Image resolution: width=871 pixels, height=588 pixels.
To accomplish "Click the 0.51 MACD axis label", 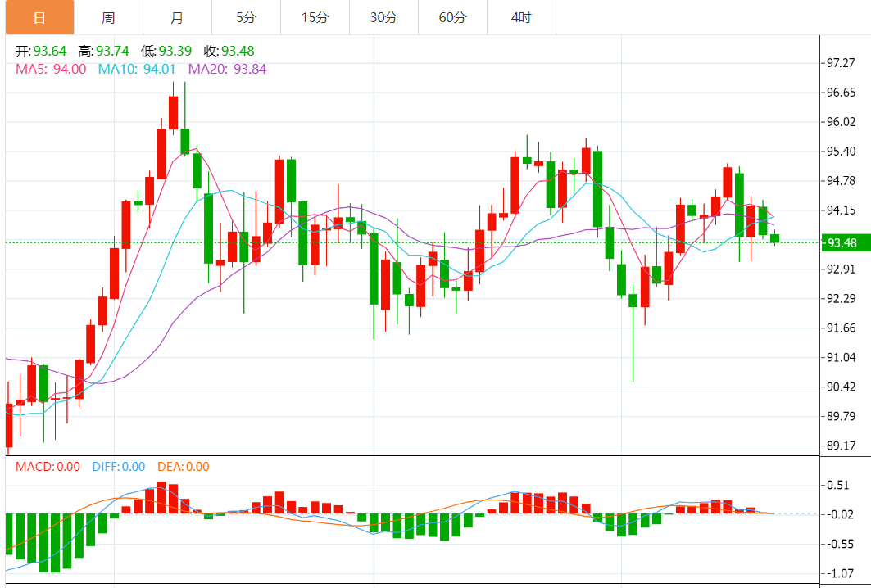I will coord(838,486).
